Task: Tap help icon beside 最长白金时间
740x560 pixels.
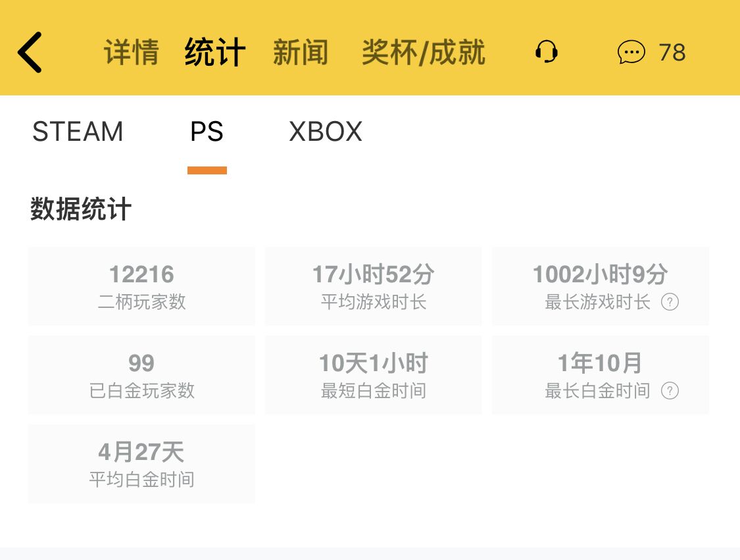Action: point(670,392)
